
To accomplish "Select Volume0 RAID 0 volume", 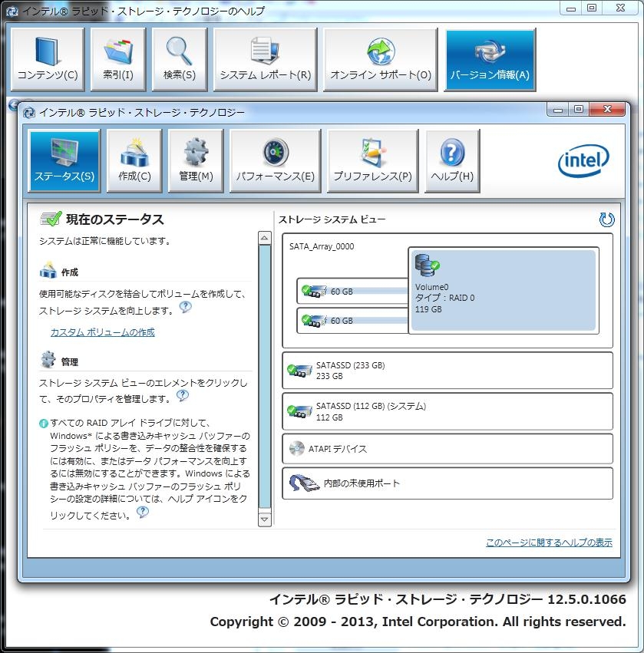I will (504, 290).
